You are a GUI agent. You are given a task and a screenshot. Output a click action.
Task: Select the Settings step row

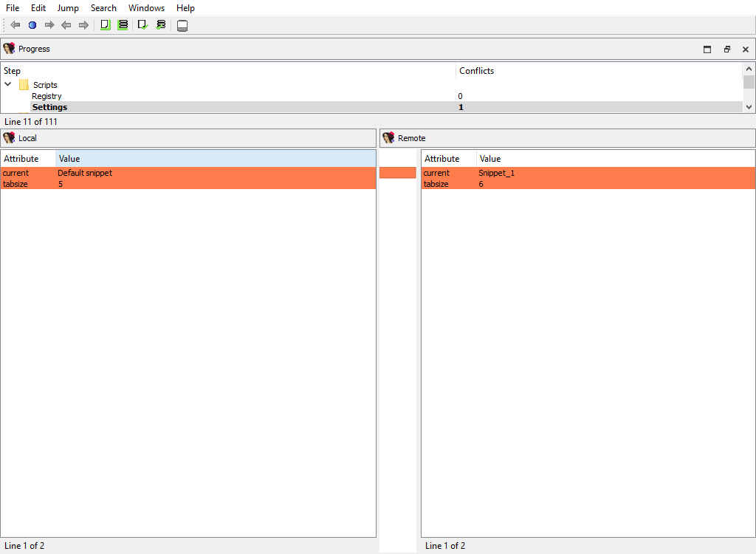pos(49,107)
